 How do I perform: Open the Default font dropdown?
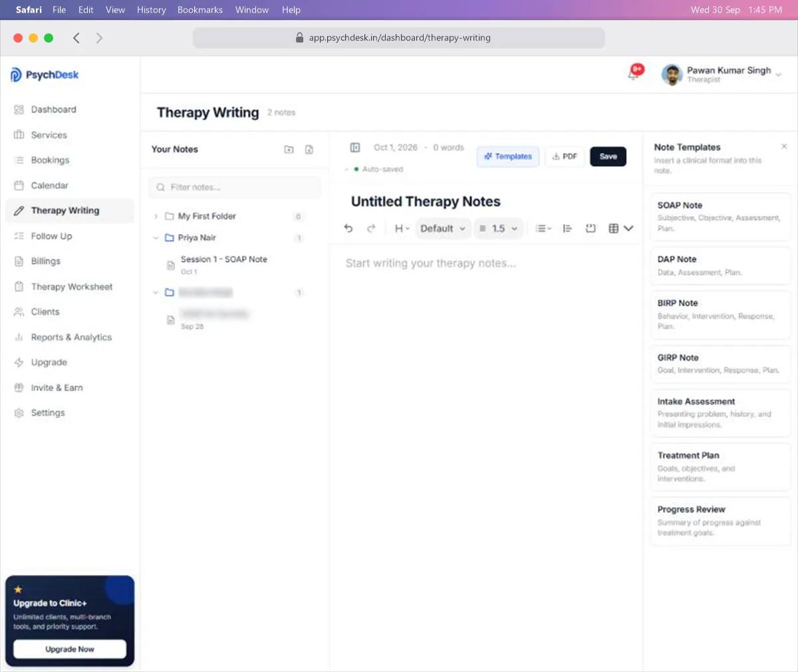click(x=444, y=228)
